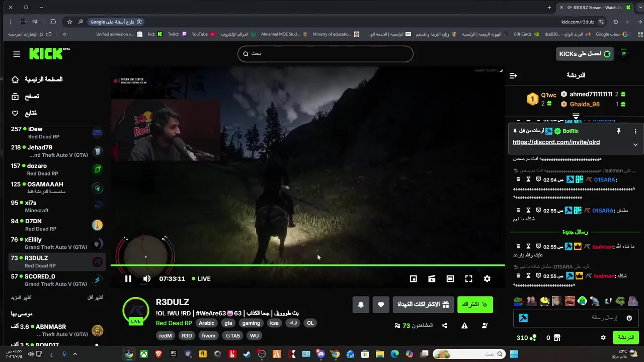Show fewer followed channels (أظهر أقل)
Image resolution: width=644 pixels, height=362 pixels.
click(x=95, y=298)
